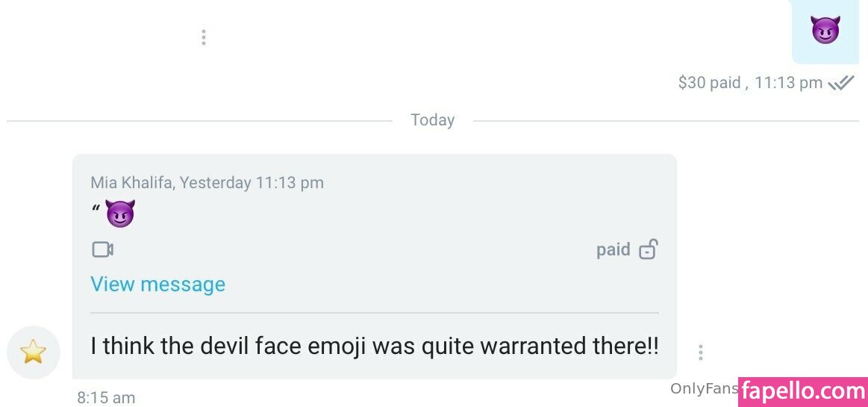Open the three-dot menu beside the warranted message

click(700, 352)
